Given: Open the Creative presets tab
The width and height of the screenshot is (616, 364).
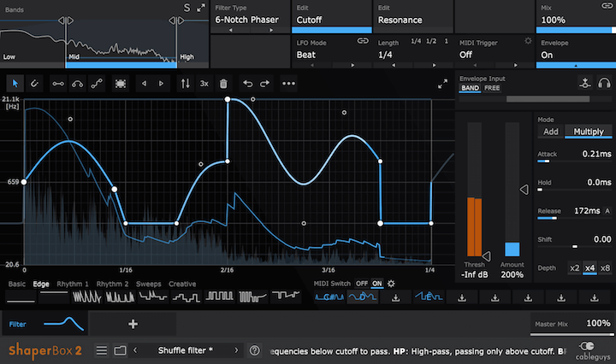Looking at the screenshot, I should pyautogui.click(x=182, y=284).
